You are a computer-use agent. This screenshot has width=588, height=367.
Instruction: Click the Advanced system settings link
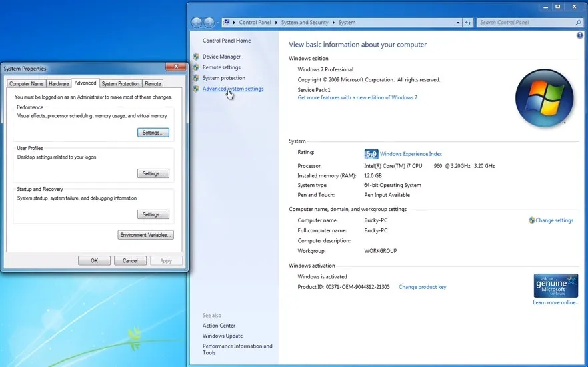pyautogui.click(x=233, y=89)
